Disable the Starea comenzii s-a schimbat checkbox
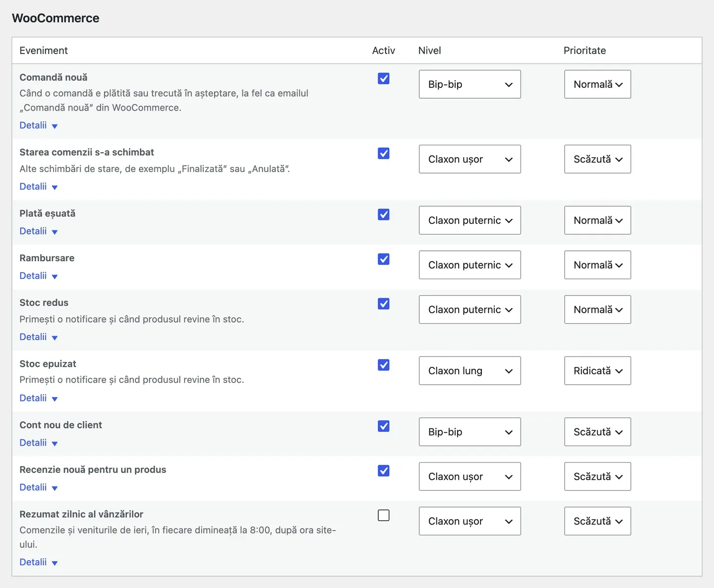 pos(383,153)
